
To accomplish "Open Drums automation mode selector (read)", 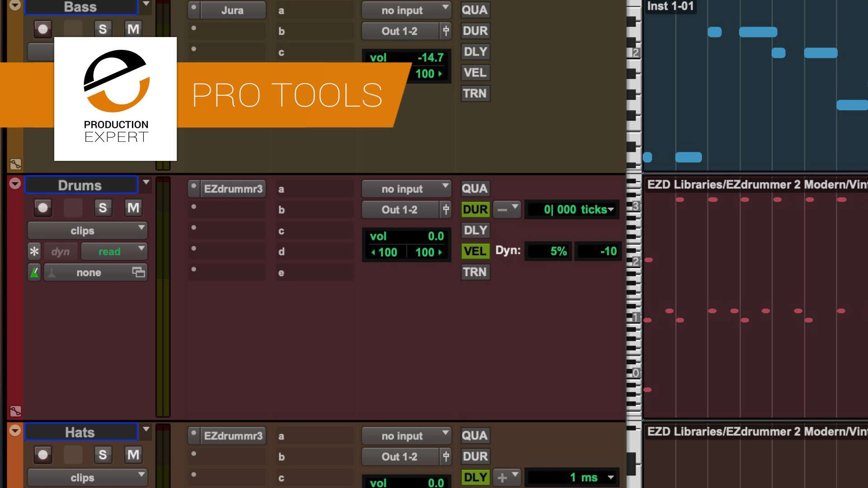I will click(x=114, y=251).
